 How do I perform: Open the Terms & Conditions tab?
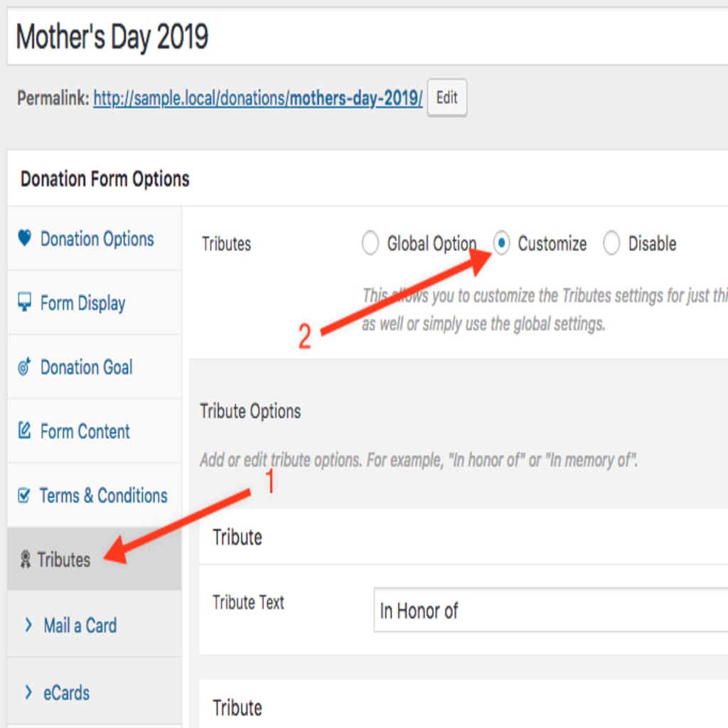(x=95, y=495)
